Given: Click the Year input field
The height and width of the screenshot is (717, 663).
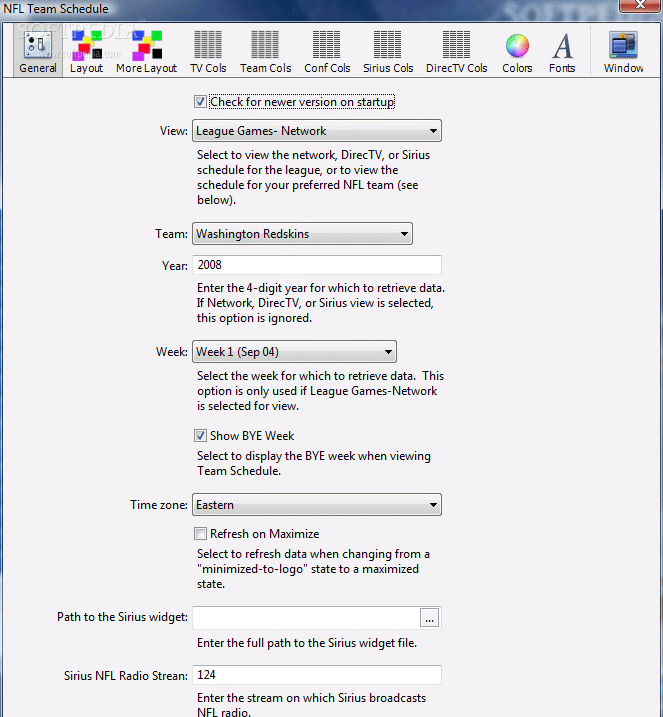Looking at the screenshot, I should [317, 265].
